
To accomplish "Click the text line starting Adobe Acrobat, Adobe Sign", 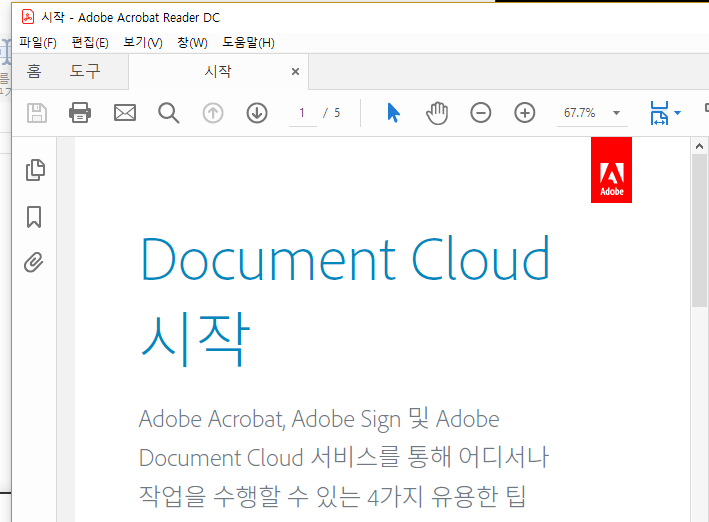I will pos(319,419).
